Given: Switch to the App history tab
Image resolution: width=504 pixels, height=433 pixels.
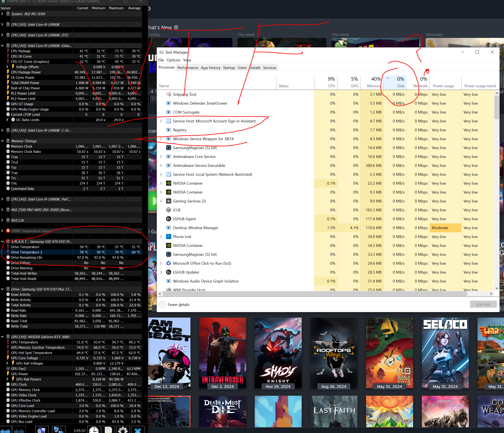Looking at the screenshot, I should pyautogui.click(x=211, y=68).
